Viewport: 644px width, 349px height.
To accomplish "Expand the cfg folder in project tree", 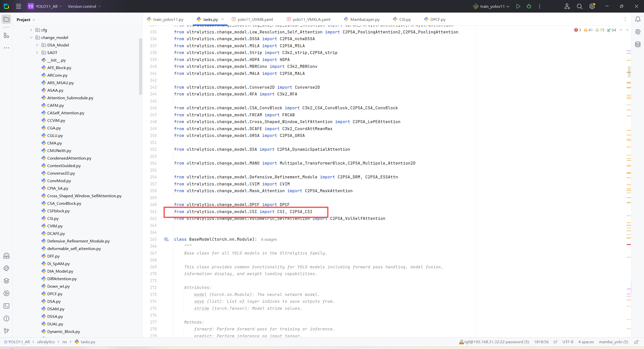I will pyautogui.click(x=31, y=30).
